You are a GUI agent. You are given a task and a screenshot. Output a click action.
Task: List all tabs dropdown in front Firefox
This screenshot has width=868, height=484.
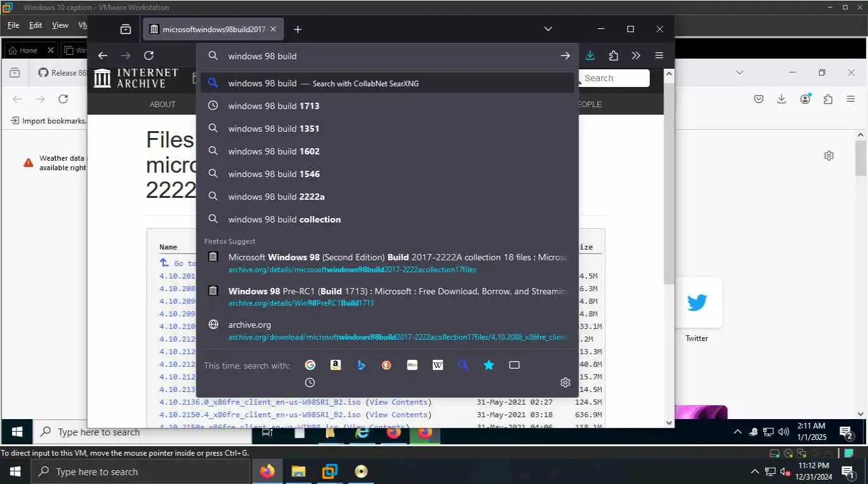pos(548,29)
